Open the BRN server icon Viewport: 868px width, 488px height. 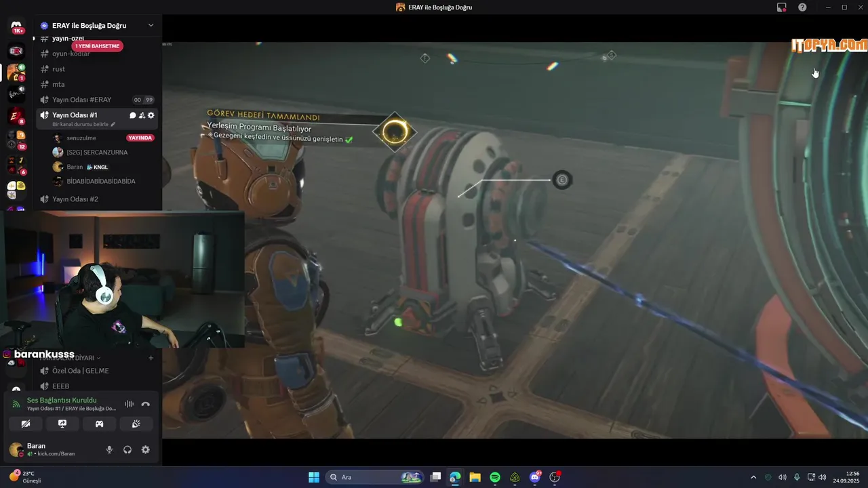(x=16, y=51)
